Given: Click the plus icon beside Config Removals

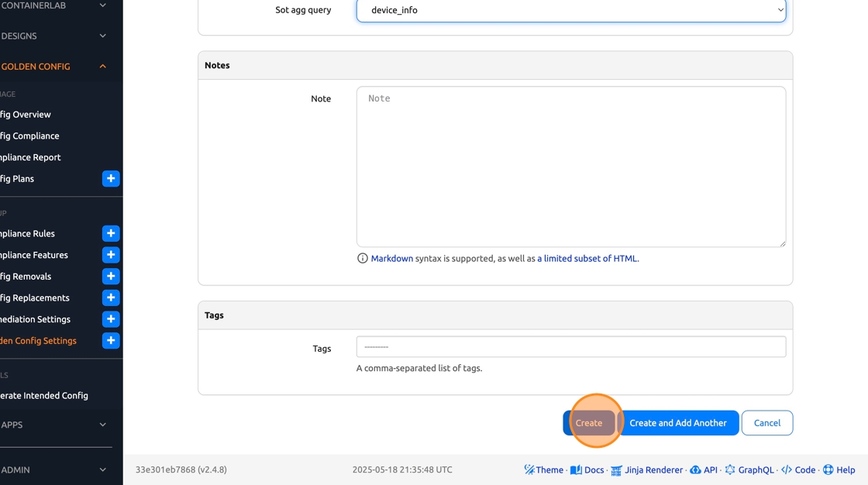Looking at the screenshot, I should (111, 277).
